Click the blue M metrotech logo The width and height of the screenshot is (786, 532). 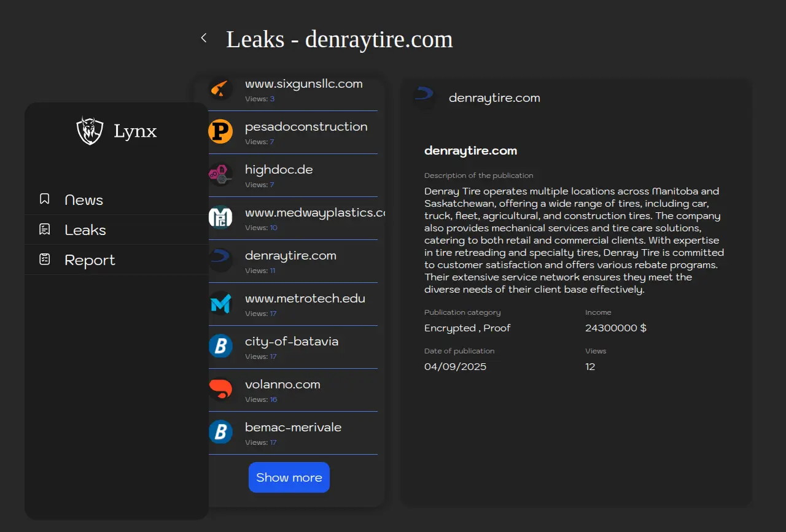[220, 304]
